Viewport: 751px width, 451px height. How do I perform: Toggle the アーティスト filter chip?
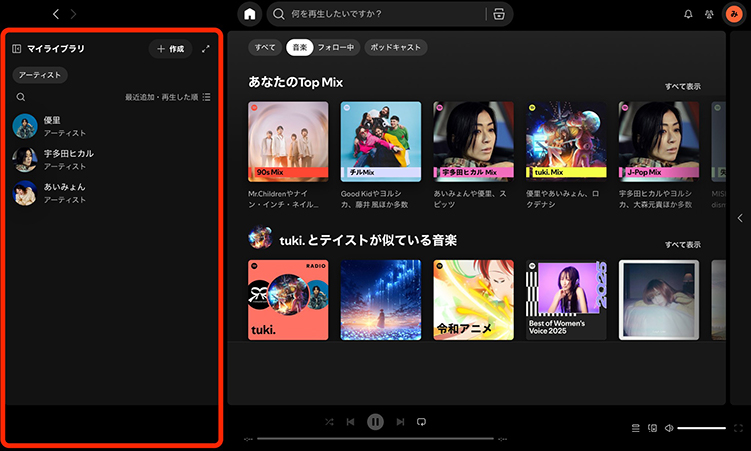coord(40,75)
